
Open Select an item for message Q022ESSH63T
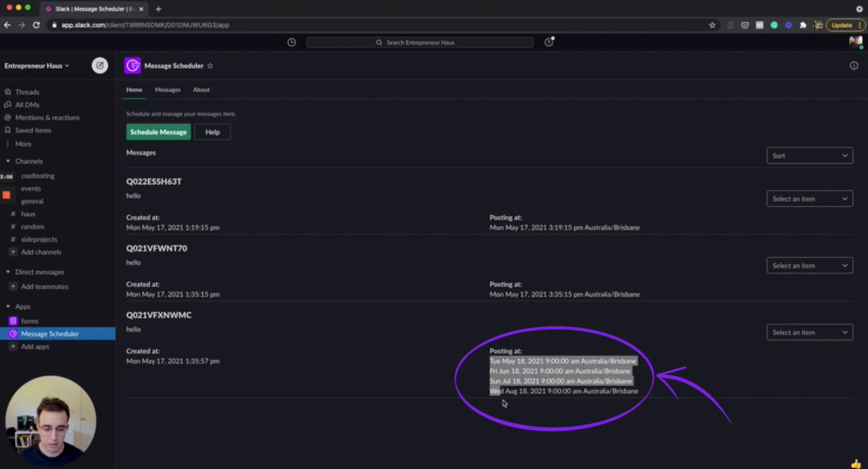point(809,198)
